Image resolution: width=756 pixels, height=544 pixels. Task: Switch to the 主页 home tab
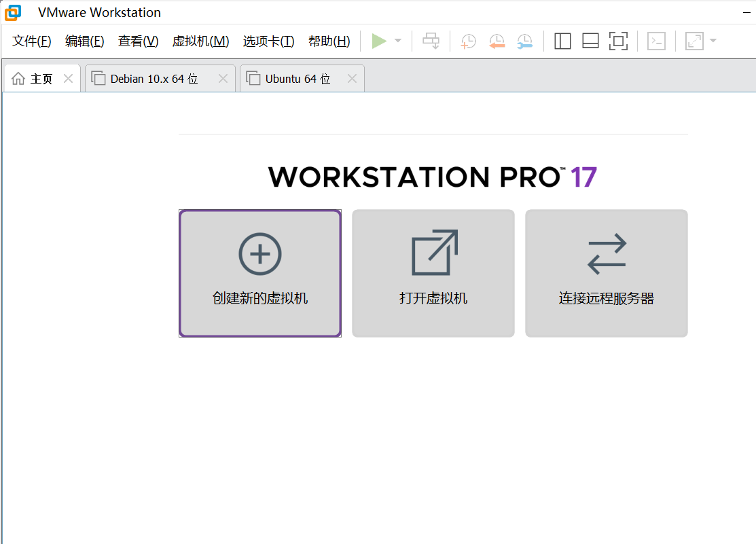[42, 79]
